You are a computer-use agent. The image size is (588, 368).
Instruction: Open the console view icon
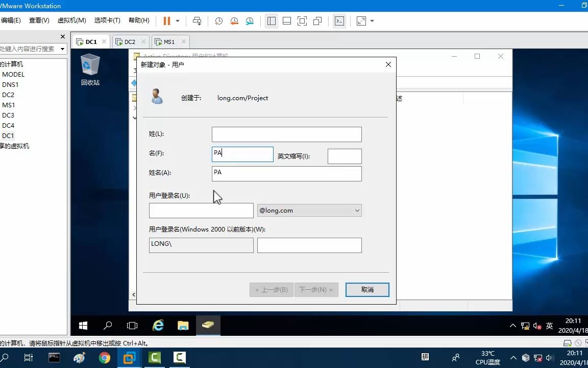(339, 21)
